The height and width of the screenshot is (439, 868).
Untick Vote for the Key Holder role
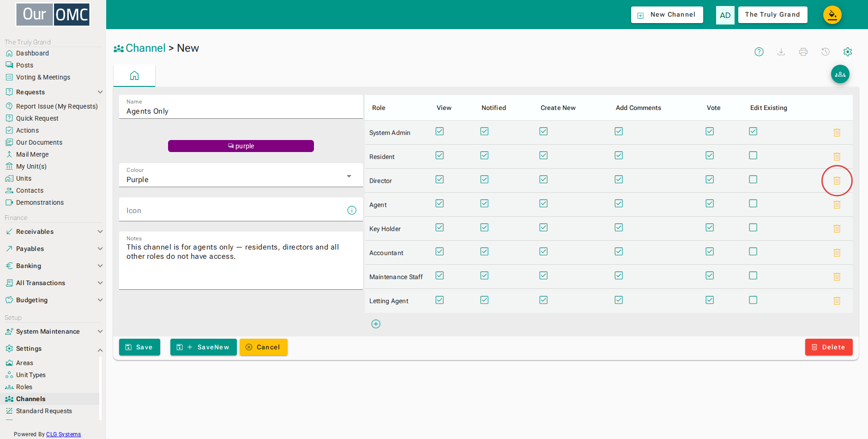pyautogui.click(x=710, y=227)
